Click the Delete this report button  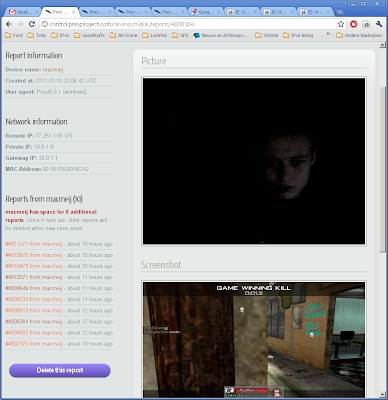pos(60,370)
